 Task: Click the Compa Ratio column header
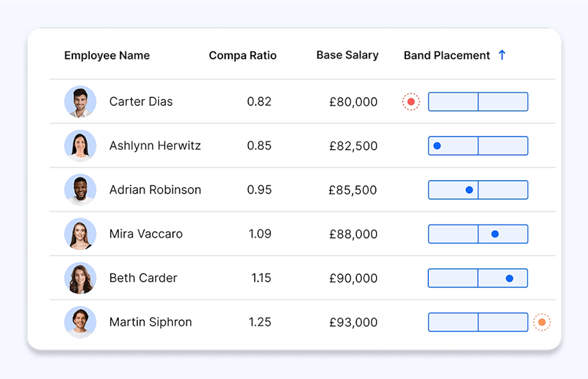[243, 55]
